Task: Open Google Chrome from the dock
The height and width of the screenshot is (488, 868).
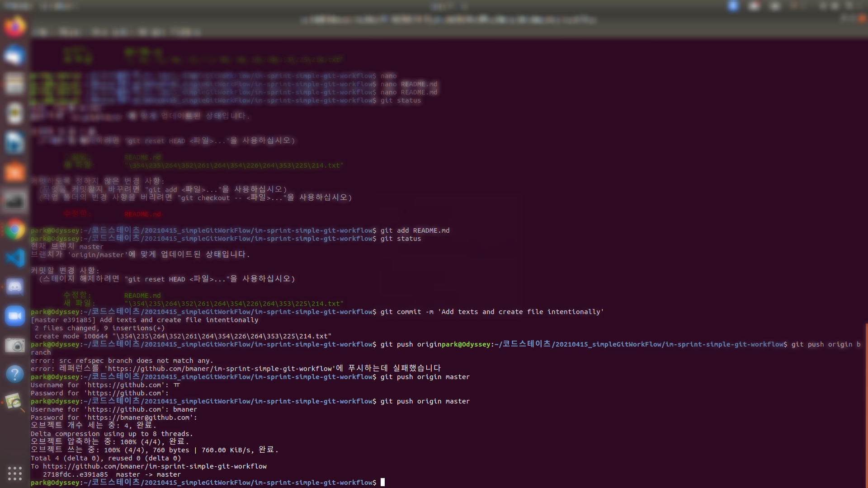Action: pos(15,230)
